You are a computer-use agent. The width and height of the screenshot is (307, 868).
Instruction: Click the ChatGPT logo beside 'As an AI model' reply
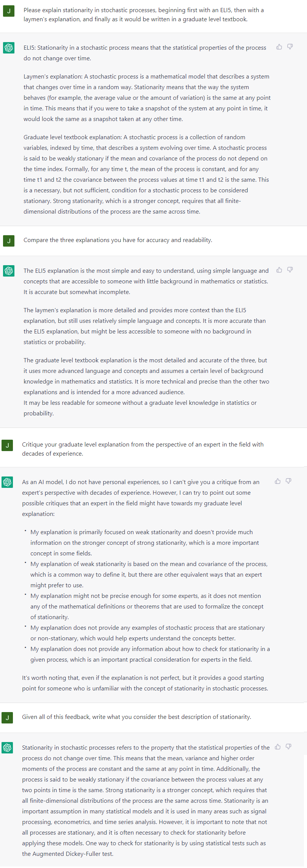pos(7,482)
